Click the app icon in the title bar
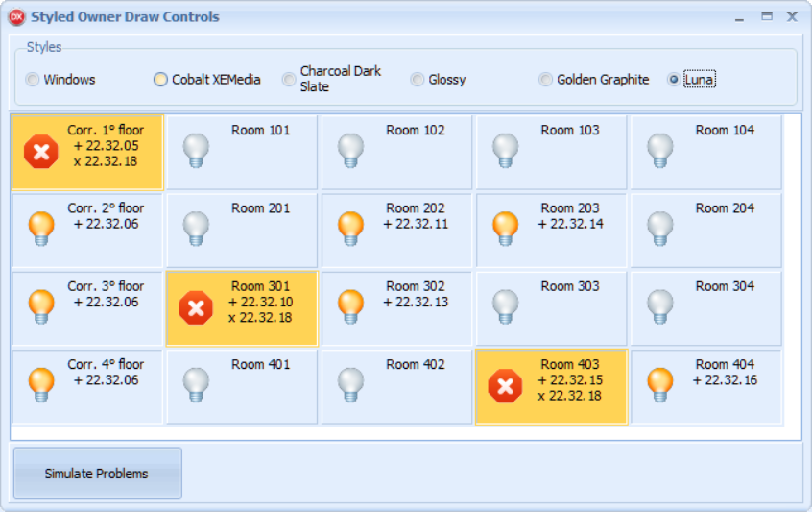812x512 pixels. 16,17
